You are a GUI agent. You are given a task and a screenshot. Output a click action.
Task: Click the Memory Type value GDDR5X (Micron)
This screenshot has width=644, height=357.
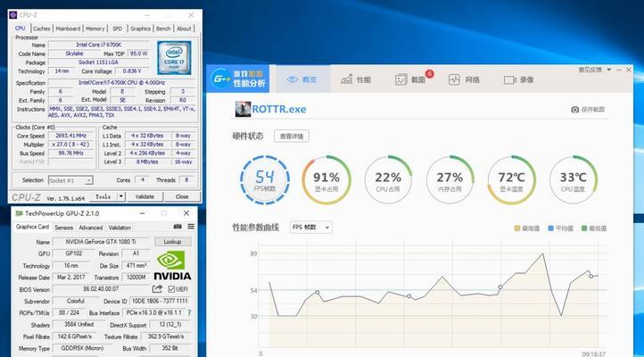coord(82,348)
